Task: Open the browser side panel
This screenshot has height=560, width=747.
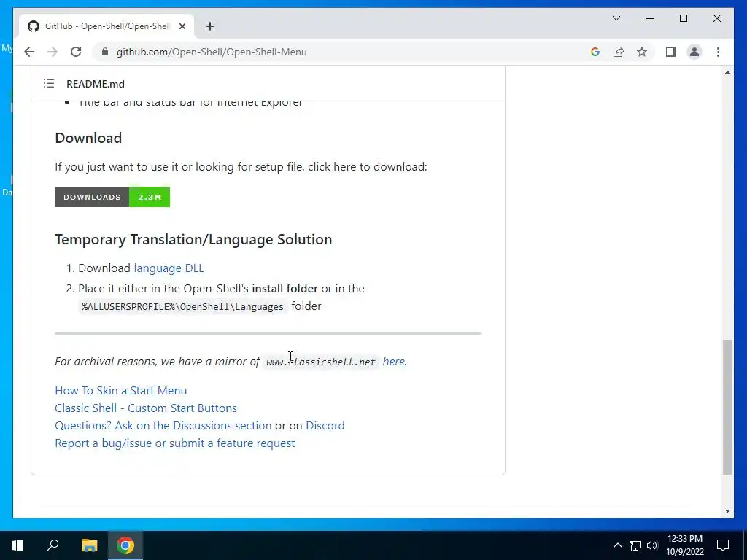Action: pyautogui.click(x=671, y=52)
